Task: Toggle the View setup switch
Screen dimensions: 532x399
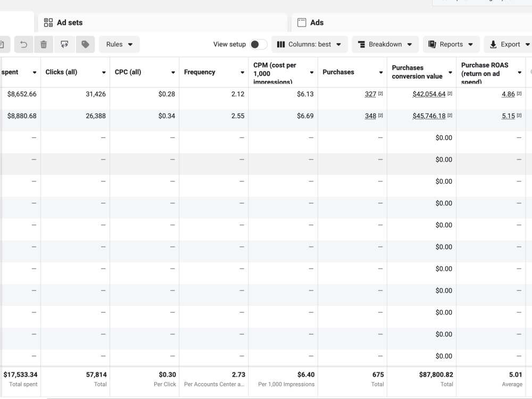Action: pos(259,45)
